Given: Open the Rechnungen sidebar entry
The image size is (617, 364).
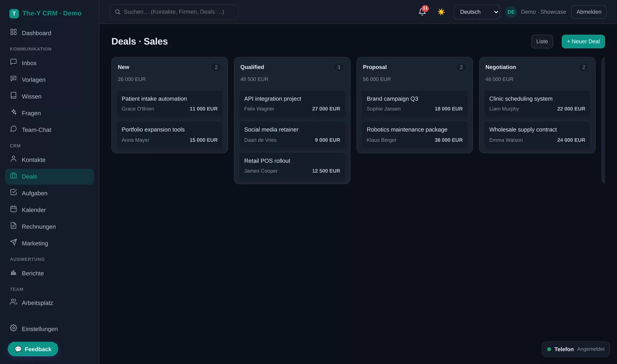Looking at the screenshot, I should click(50, 227).
